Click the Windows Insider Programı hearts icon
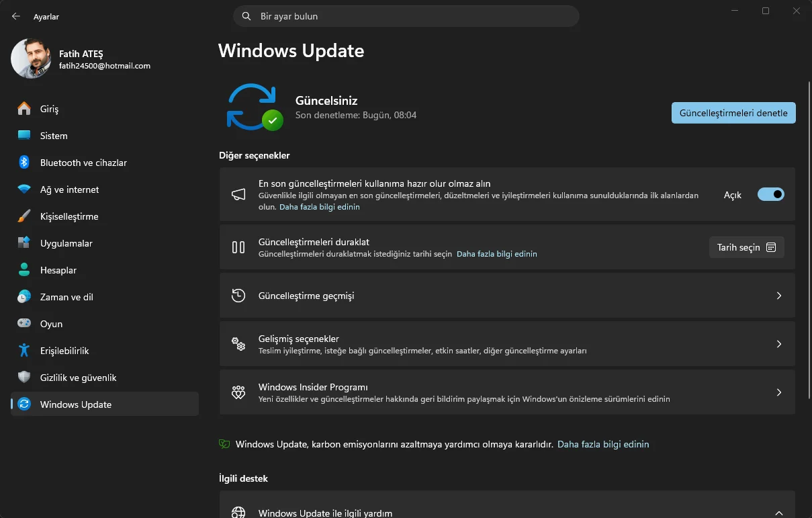 238,392
